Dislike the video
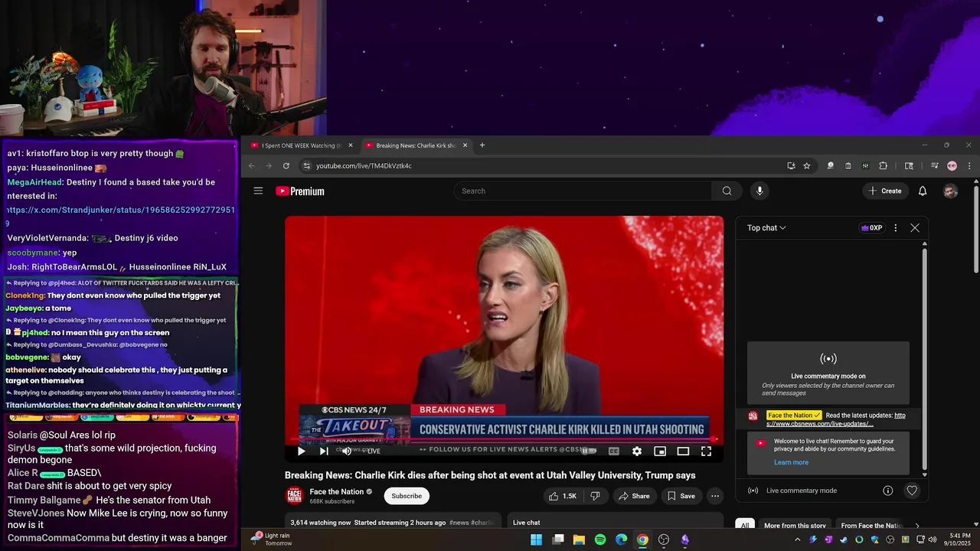The width and height of the screenshot is (980, 551). point(595,496)
